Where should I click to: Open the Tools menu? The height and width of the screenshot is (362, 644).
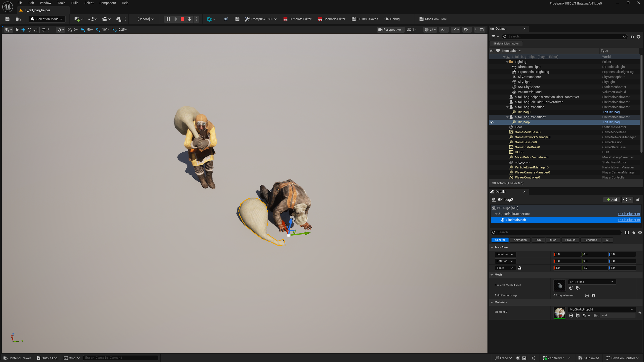(61, 3)
